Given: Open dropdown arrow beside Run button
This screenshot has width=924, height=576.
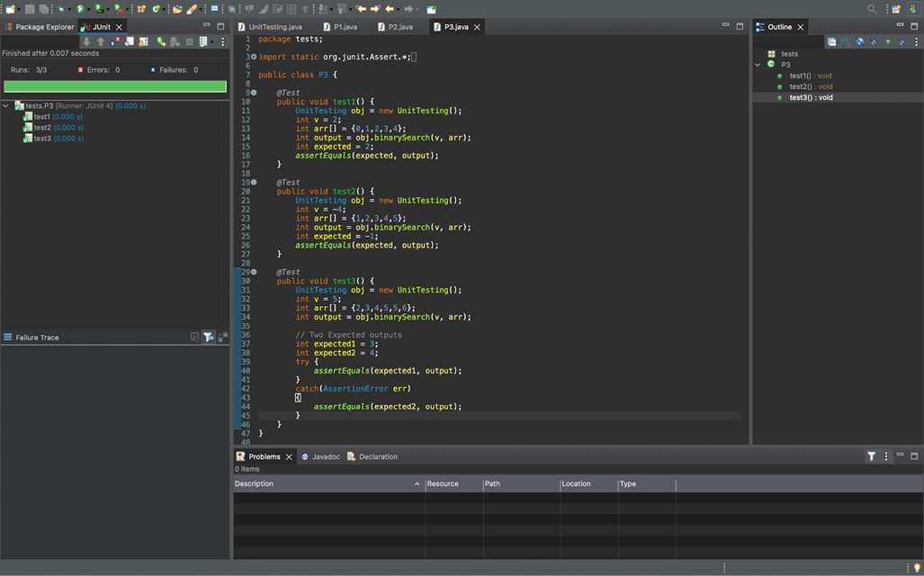Looking at the screenshot, I should click(88, 9).
